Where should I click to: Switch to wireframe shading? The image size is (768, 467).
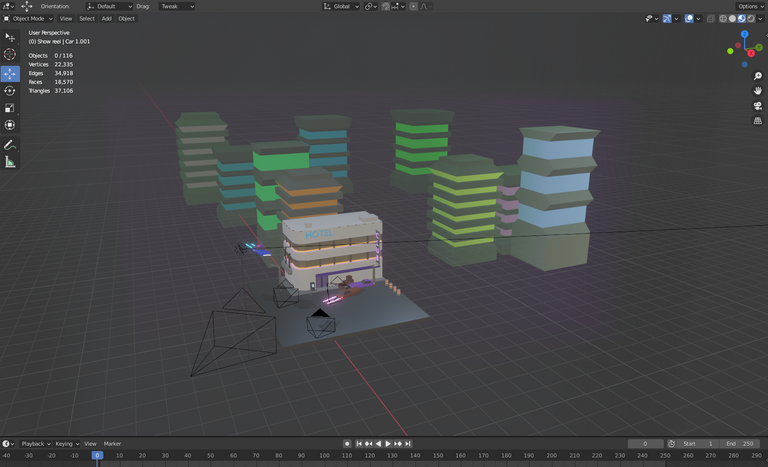click(723, 19)
